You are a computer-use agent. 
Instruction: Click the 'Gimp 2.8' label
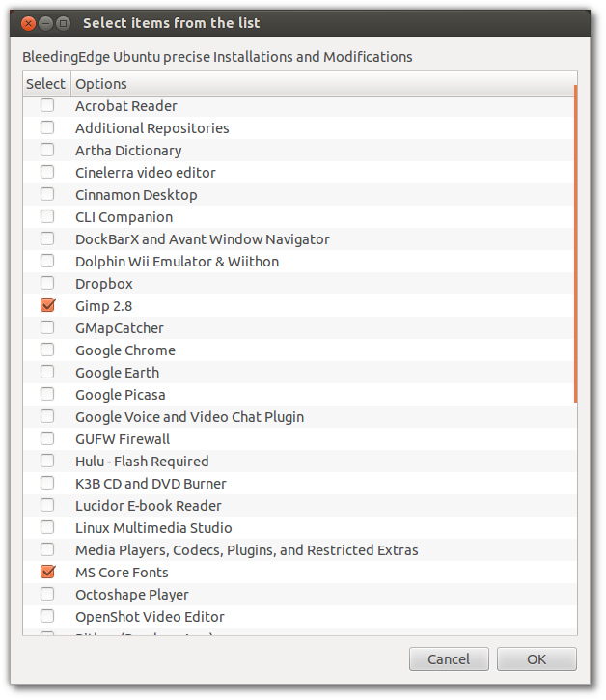103,306
